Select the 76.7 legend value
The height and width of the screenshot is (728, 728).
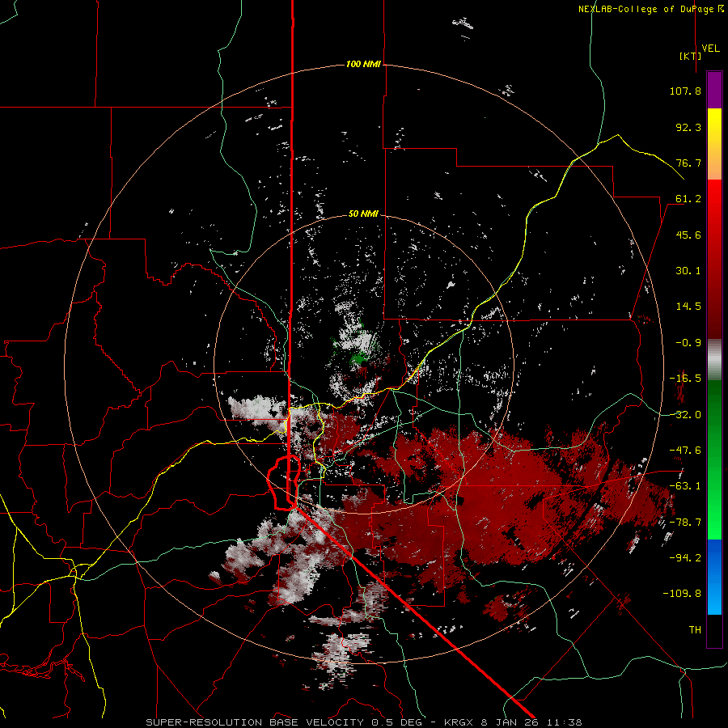[x=688, y=163]
